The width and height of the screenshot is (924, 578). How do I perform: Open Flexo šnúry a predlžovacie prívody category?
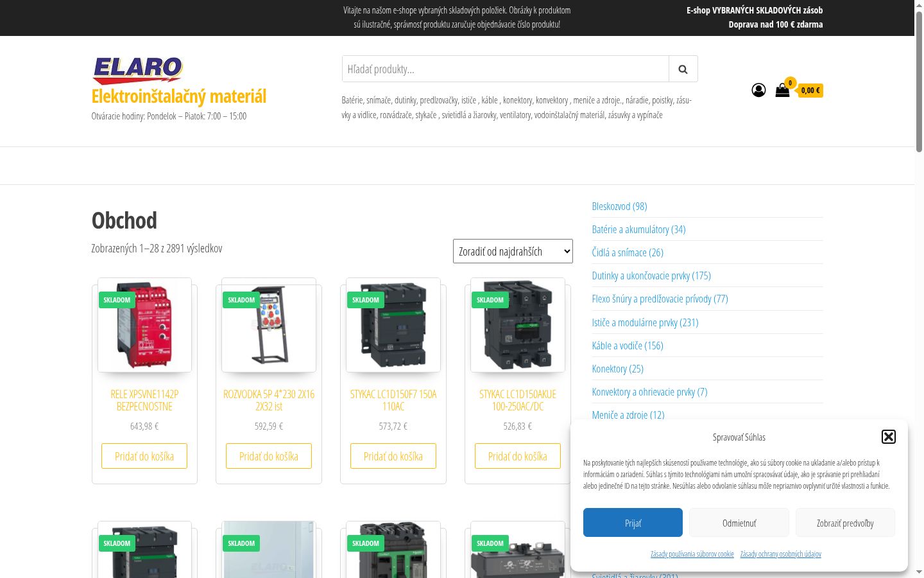(660, 299)
